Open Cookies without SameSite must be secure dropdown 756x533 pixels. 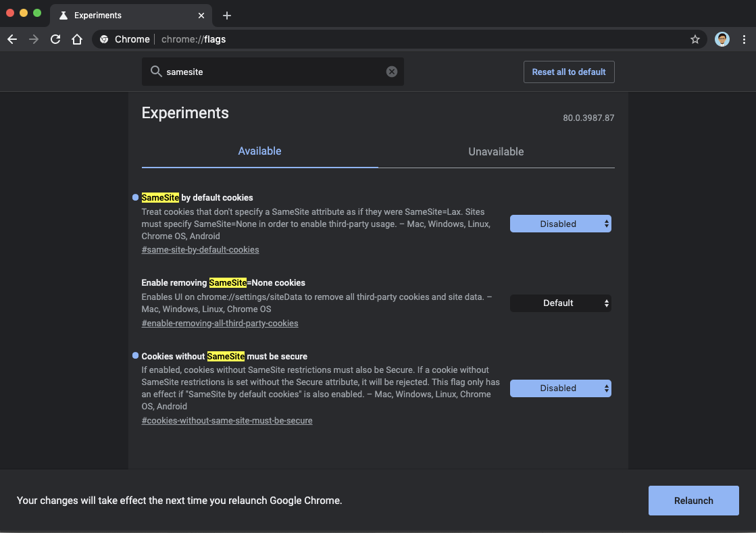click(560, 388)
